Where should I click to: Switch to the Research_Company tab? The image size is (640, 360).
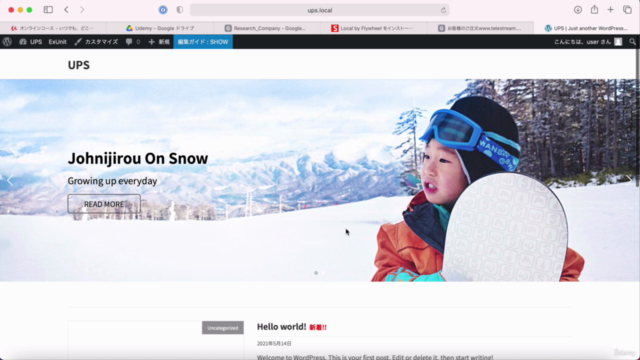coord(267,28)
